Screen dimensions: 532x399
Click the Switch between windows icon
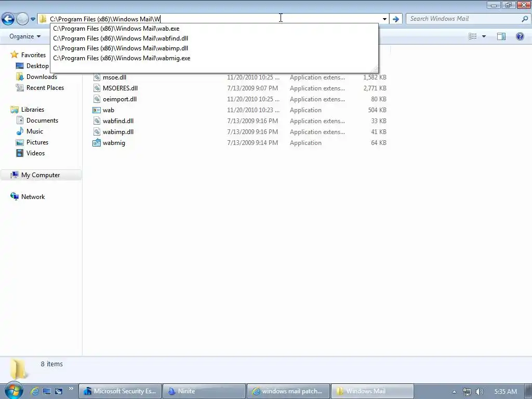pos(58,391)
